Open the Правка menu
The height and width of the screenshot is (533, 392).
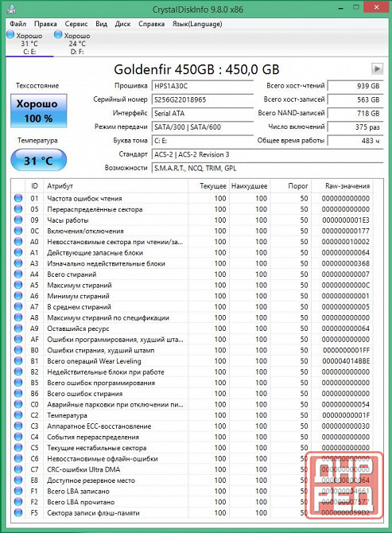pyautogui.click(x=45, y=24)
